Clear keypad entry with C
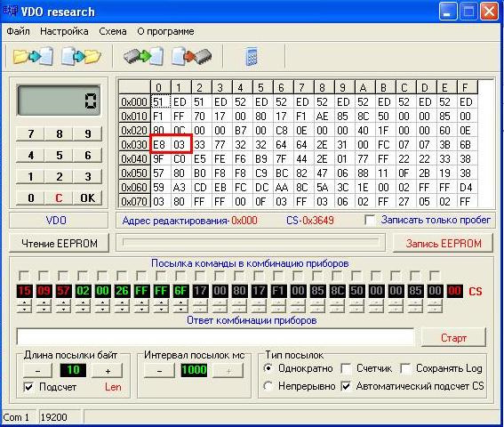 (60, 197)
